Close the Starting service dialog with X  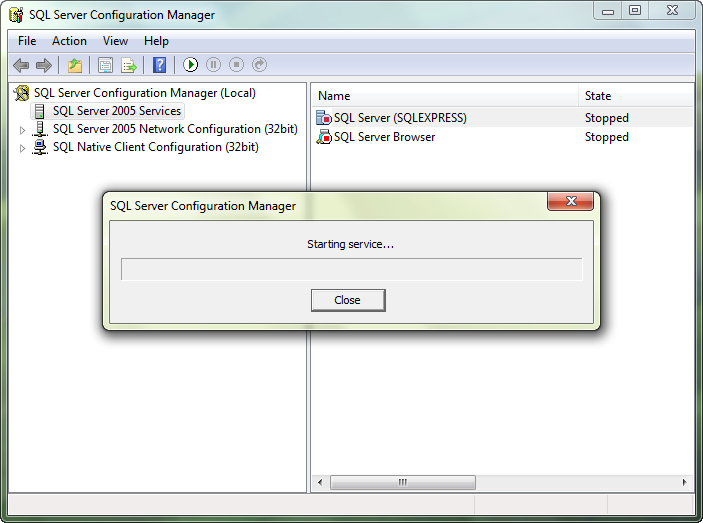(x=570, y=201)
